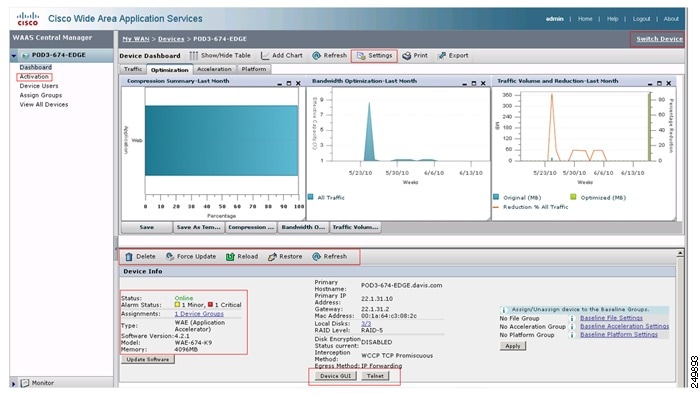Click the Refresh icon beside Restore
Screen dimensions: 700x397
(x=317, y=257)
